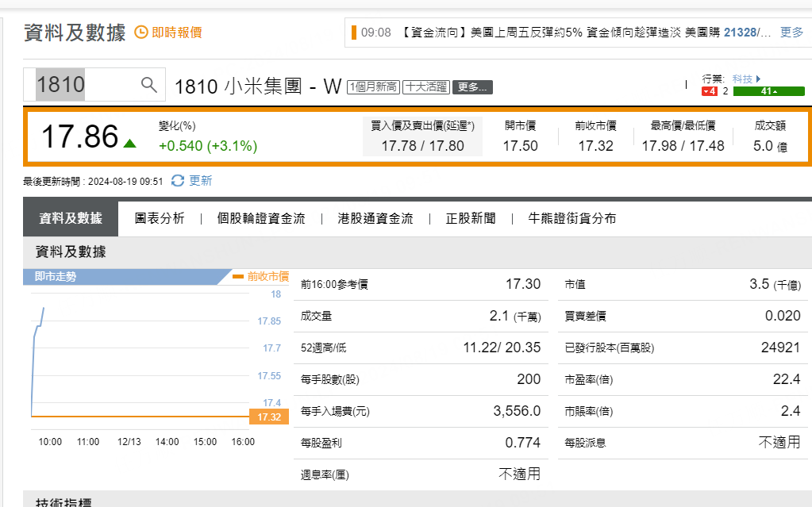Click the stock name 1810 小米集團 - W
Screen dimensions: 812x507
pos(258,86)
